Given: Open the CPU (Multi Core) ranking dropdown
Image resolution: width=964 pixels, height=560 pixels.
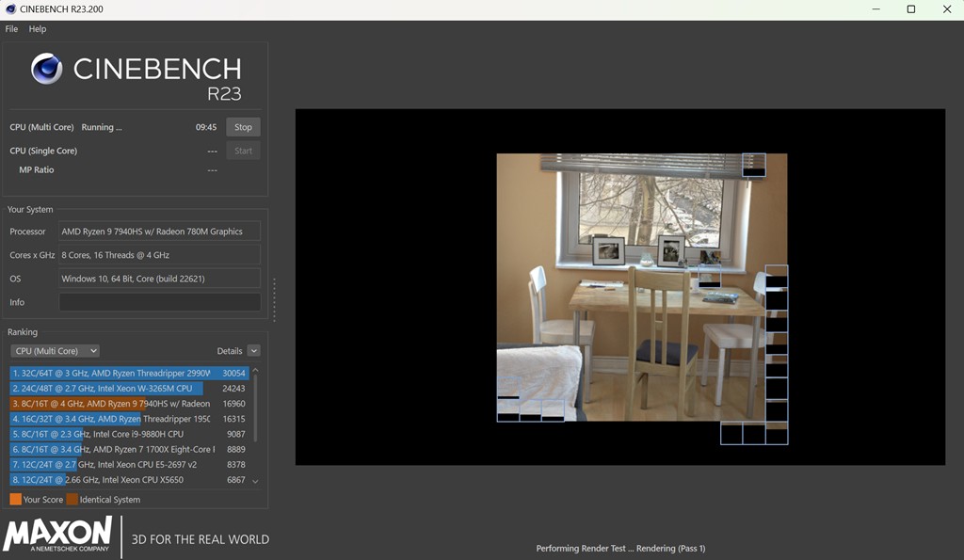Looking at the screenshot, I should (x=55, y=351).
